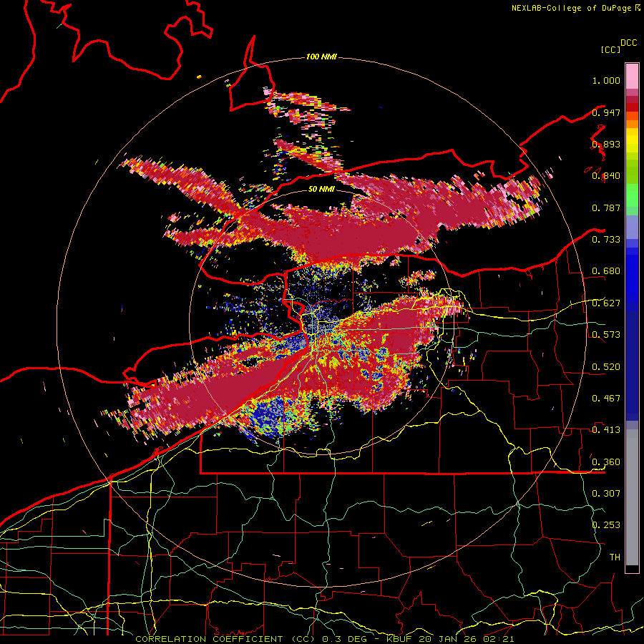
Task: Click the 1.000 color scale value
Action: click(606, 80)
